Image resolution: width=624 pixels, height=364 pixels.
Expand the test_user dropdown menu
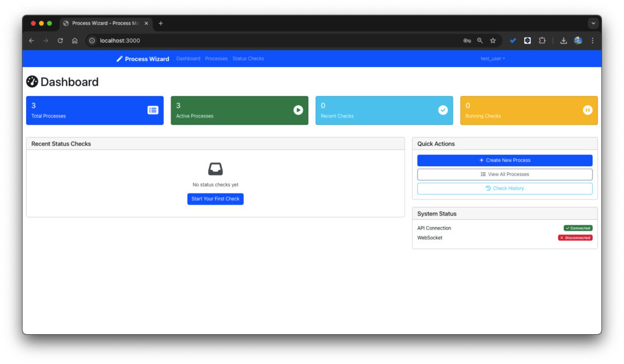pyautogui.click(x=492, y=59)
